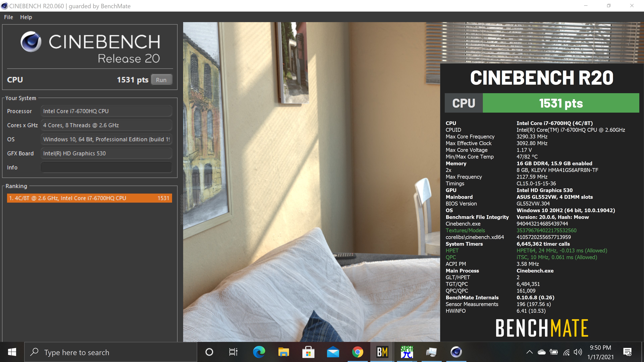Screen dimensions: 644x362
Task: Click the Min/Max Core Temp value 47/82 °C
Action: pos(527,157)
